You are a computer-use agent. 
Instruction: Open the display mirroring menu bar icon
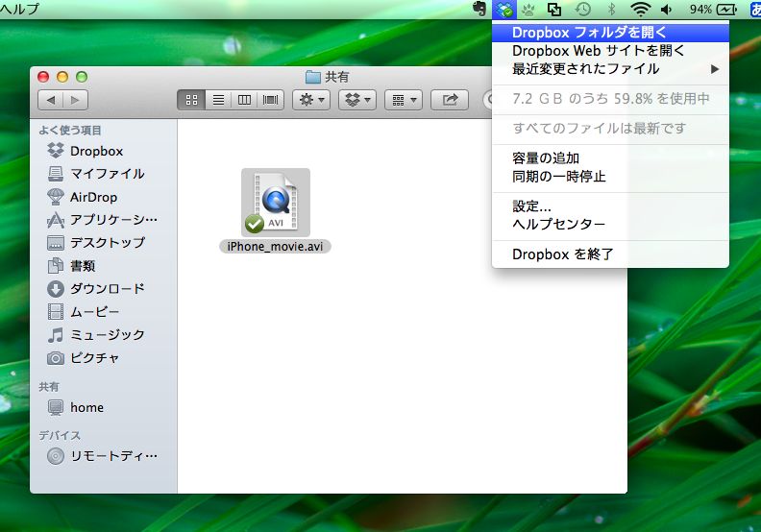coord(554,10)
